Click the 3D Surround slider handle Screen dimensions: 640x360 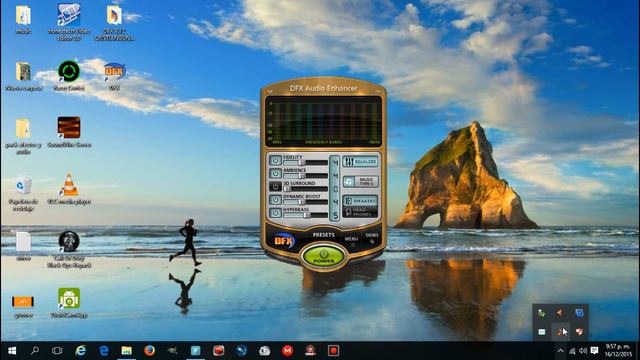click(287, 189)
